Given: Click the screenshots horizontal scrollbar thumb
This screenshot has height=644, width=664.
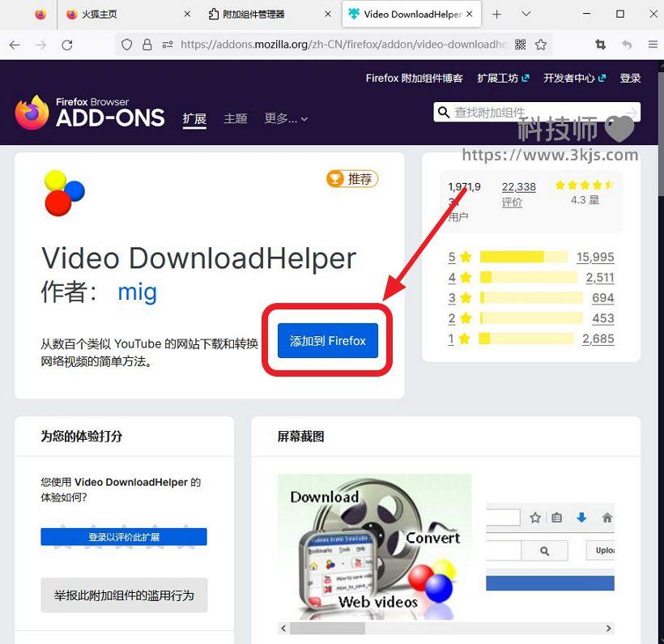Looking at the screenshot, I should tap(327, 629).
